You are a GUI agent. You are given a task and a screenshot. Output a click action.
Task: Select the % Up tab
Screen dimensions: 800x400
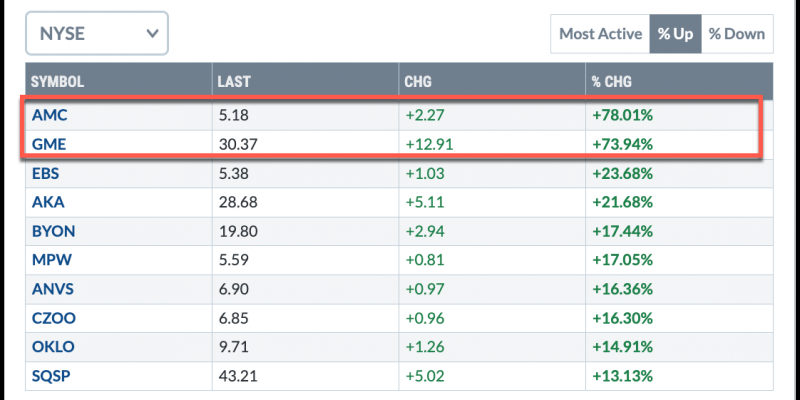click(x=675, y=34)
